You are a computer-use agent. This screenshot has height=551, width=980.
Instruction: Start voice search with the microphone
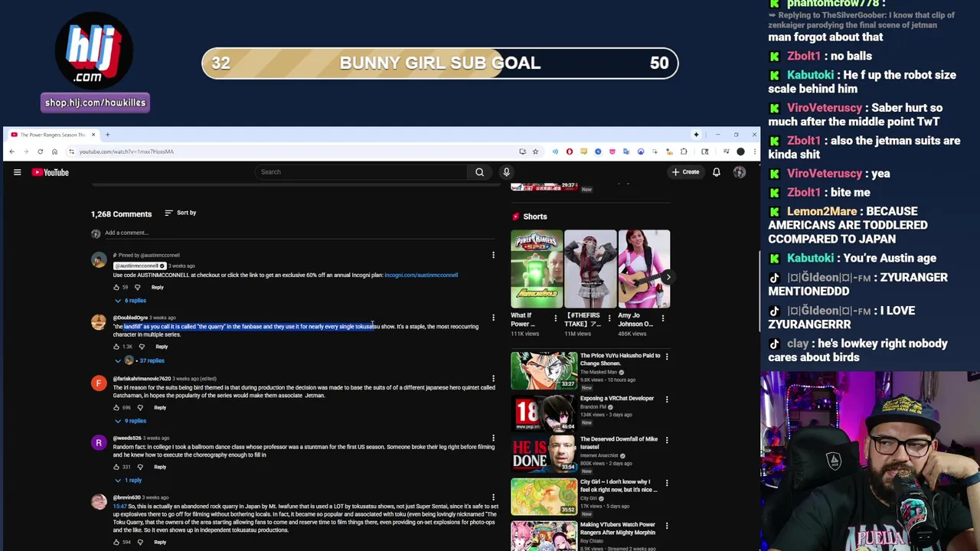pos(506,172)
